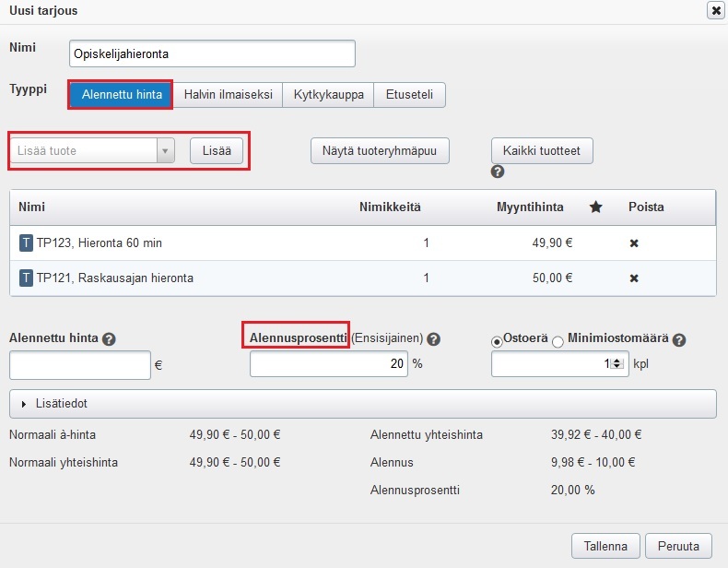
Task: Open the Lisää tuote dropdown arrow
Action: (x=165, y=150)
